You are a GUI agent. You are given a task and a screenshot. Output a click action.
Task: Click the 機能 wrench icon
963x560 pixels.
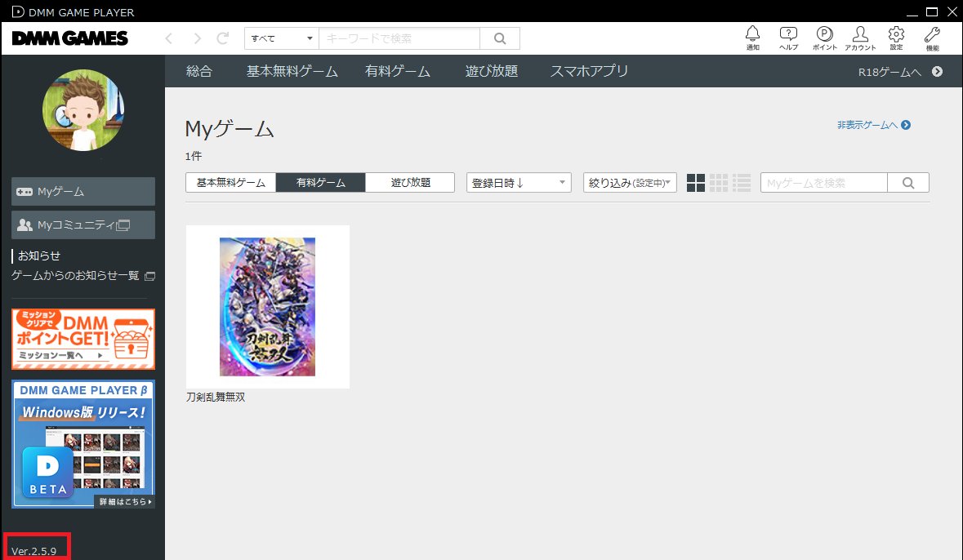[931, 36]
